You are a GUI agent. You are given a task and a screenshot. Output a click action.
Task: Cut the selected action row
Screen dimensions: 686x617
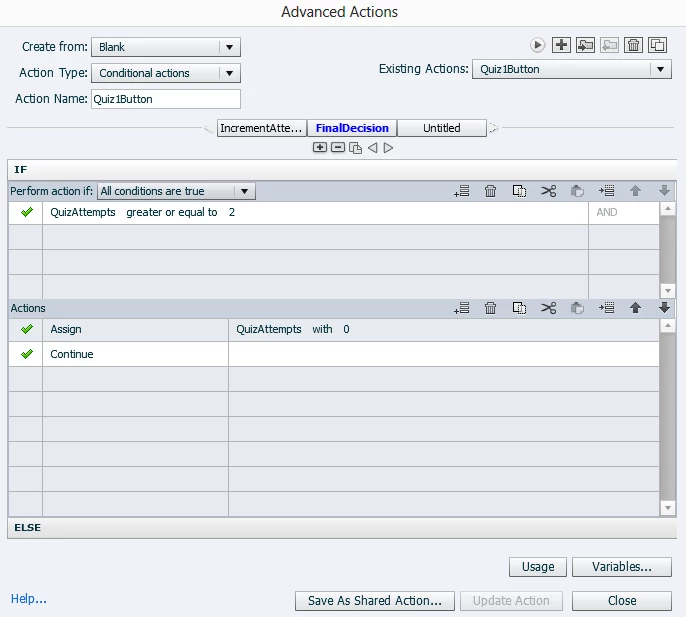tap(548, 308)
